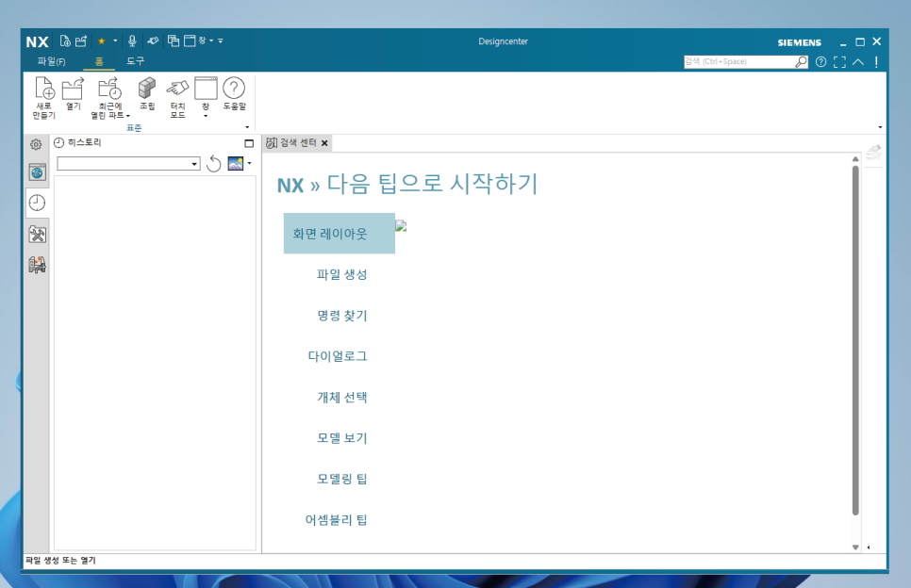Open the 어셈블리 팁 tip link
911x588 pixels.
pyautogui.click(x=336, y=519)
